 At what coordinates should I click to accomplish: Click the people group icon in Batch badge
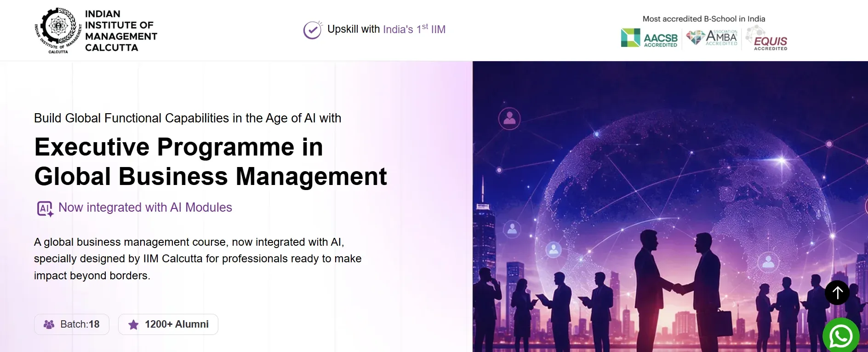[49, 324]
